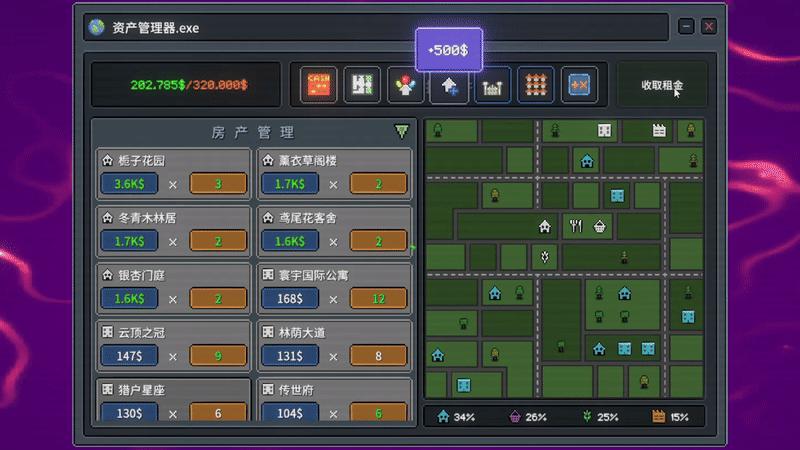Viewport: 800px width, 450px height.
Task: Click the 3.6K$ price of 栀子花园
Action: 130,185
